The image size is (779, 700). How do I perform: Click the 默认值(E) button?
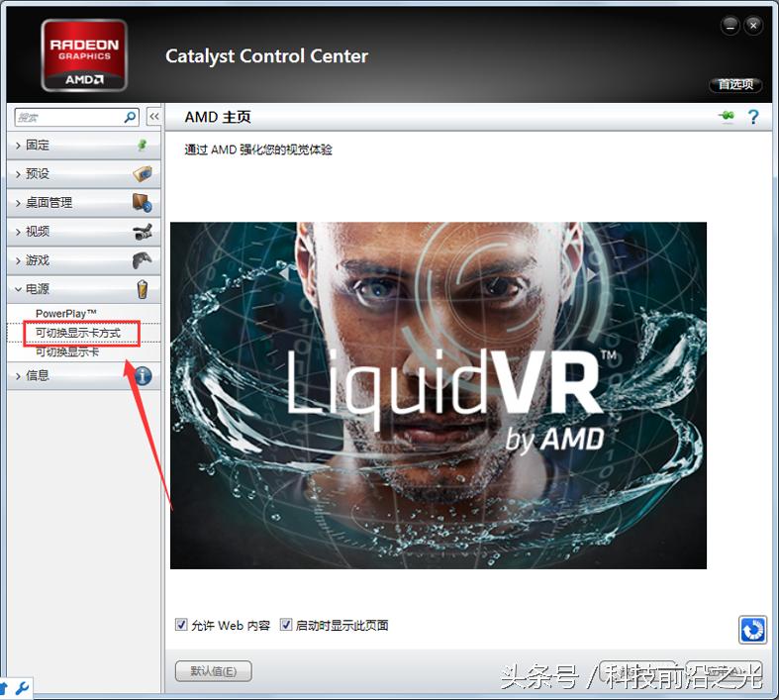214,671
